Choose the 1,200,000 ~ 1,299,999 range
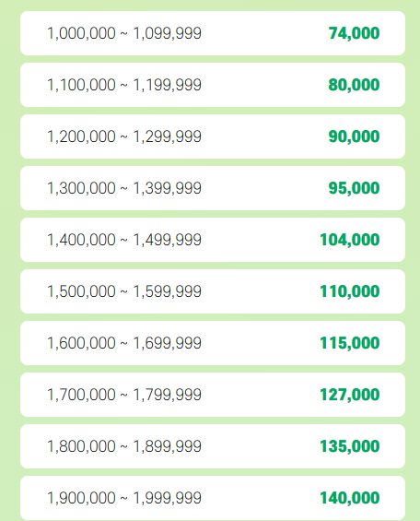Screen dimensions: 420x521 coord(124,136)
